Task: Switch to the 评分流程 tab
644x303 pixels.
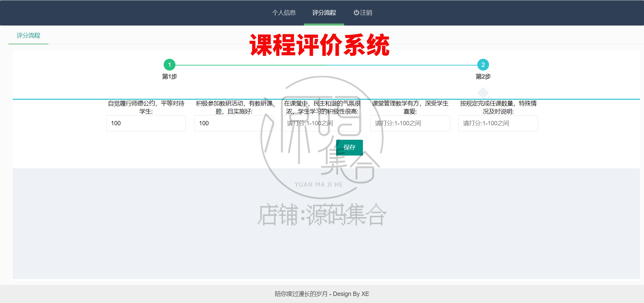Action: click(x=29, y=36)
